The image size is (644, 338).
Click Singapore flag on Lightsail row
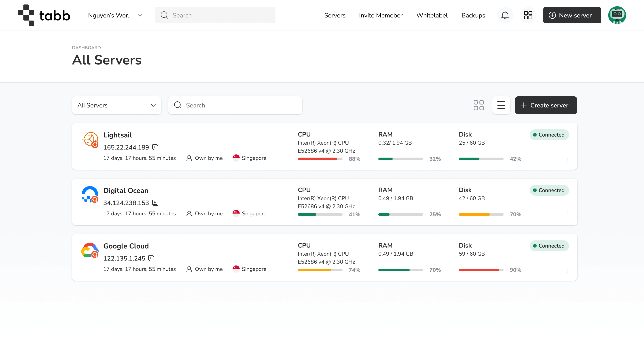click(x=236, y=158)
